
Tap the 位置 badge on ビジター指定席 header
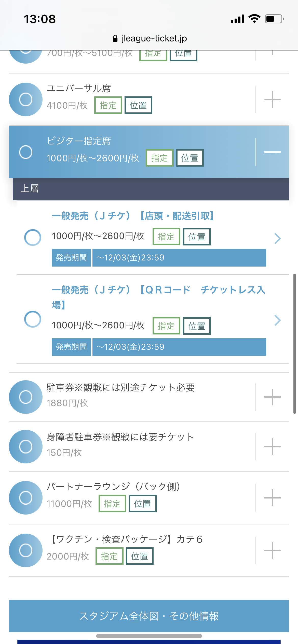click(190, 158)
